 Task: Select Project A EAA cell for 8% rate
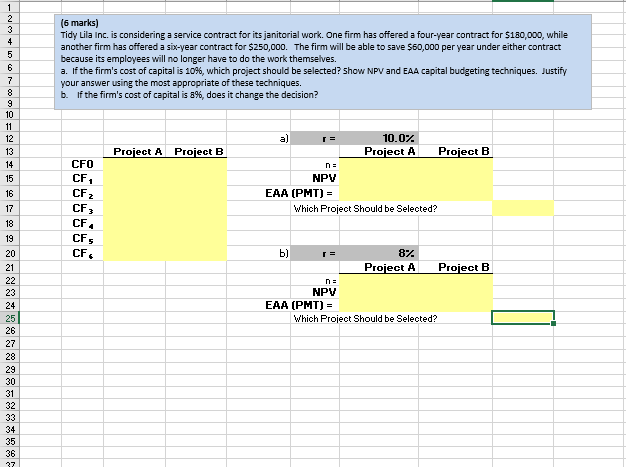pos(379,305)
